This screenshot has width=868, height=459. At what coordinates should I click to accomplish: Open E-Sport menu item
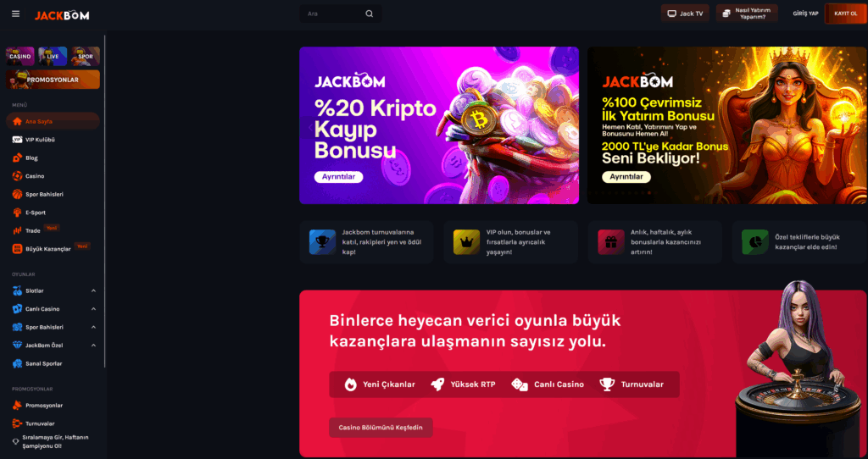53,213
